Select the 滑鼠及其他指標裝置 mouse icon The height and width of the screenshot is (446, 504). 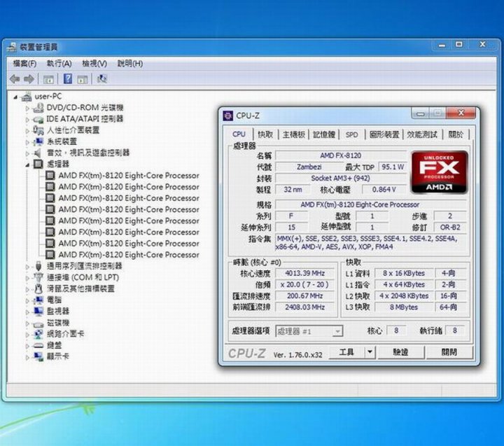click(x=38, y=288)
